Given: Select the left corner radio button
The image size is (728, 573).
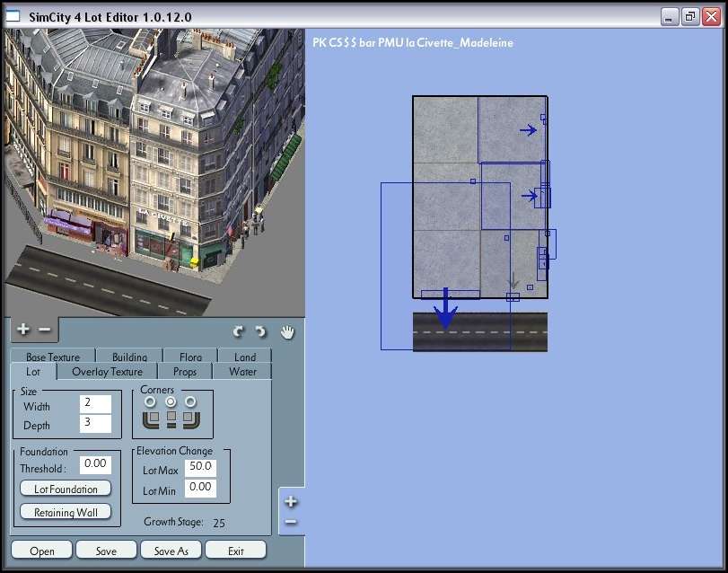Looking at the screenshot, I should click(x=150, y=401).
